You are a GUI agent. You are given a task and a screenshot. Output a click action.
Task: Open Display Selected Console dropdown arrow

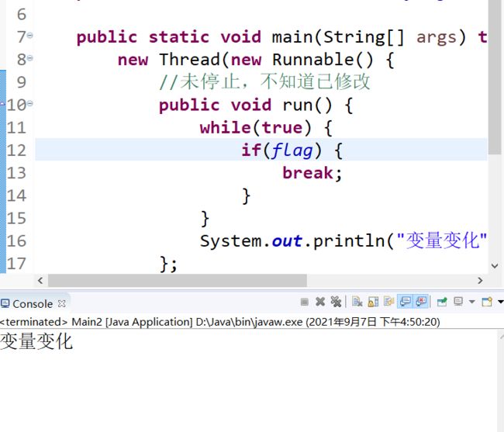472,302
